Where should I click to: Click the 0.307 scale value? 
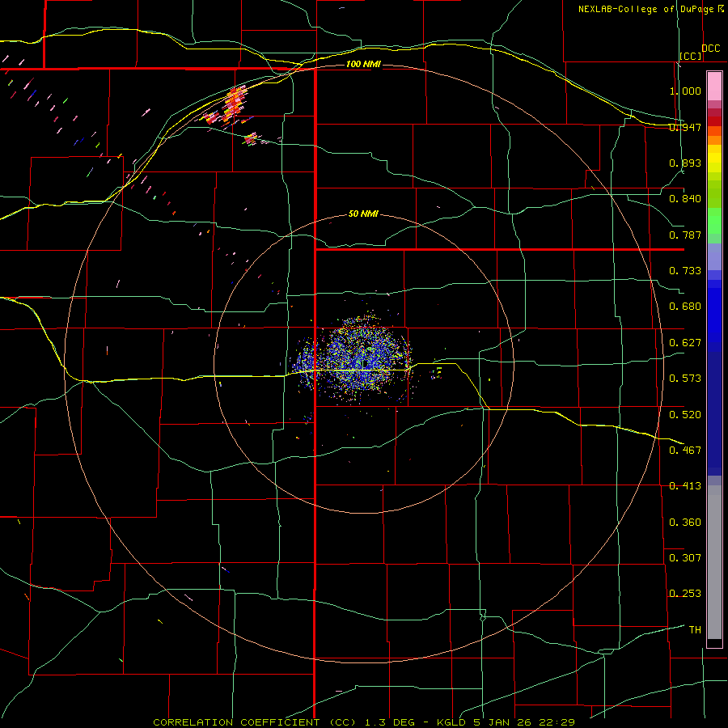click(x=685, y=557)
